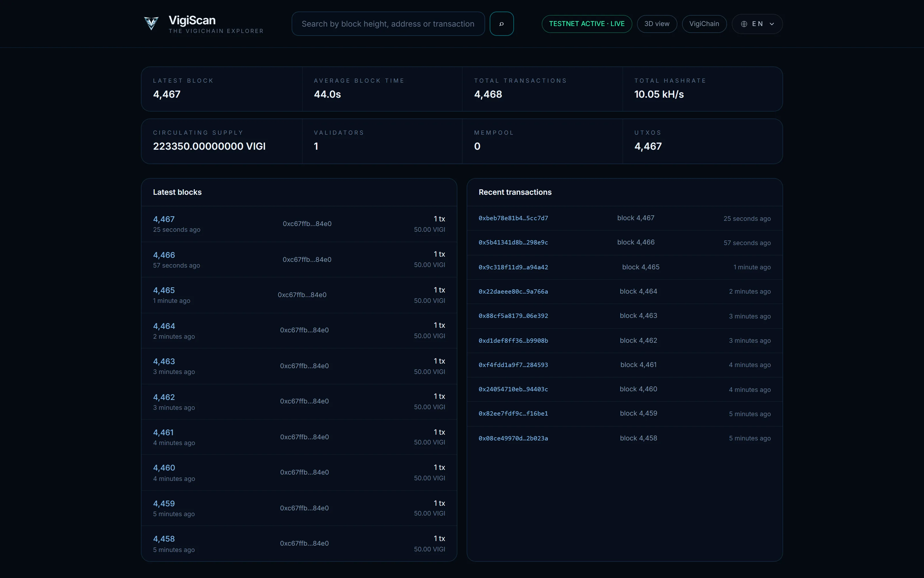This screenshot has width=924, height=578.
Task: Click Mempool value 0
Action: [x=477, y=147]
